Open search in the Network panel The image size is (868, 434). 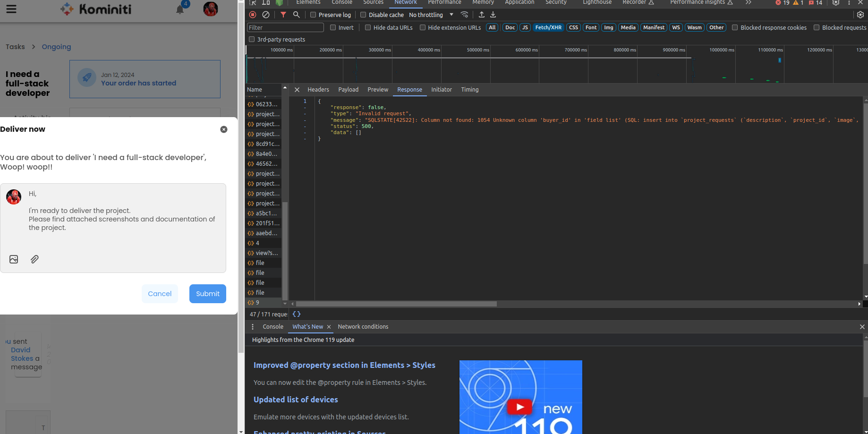(x=297, y=15)
